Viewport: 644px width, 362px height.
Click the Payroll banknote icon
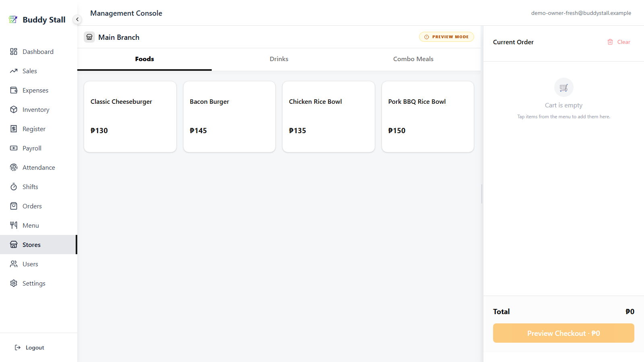click(14, 148)
